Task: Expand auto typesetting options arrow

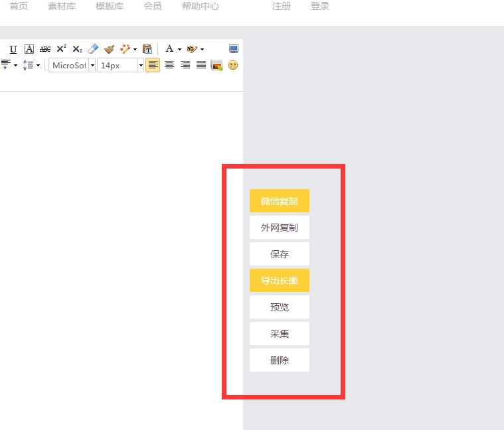Action: 135,49
